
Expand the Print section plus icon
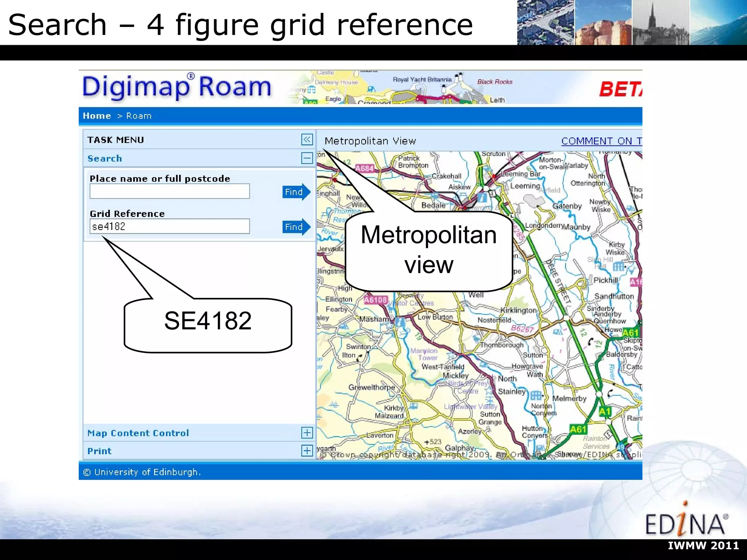click(307, 451)
